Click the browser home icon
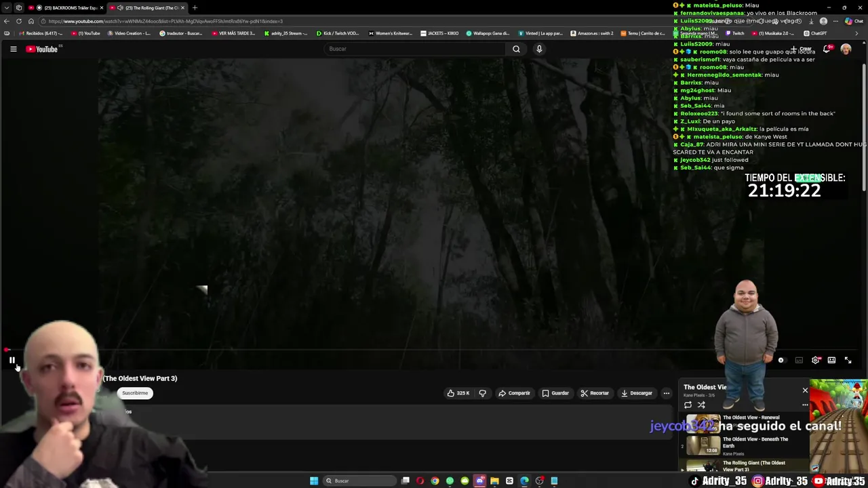 (x=31, y=21)
